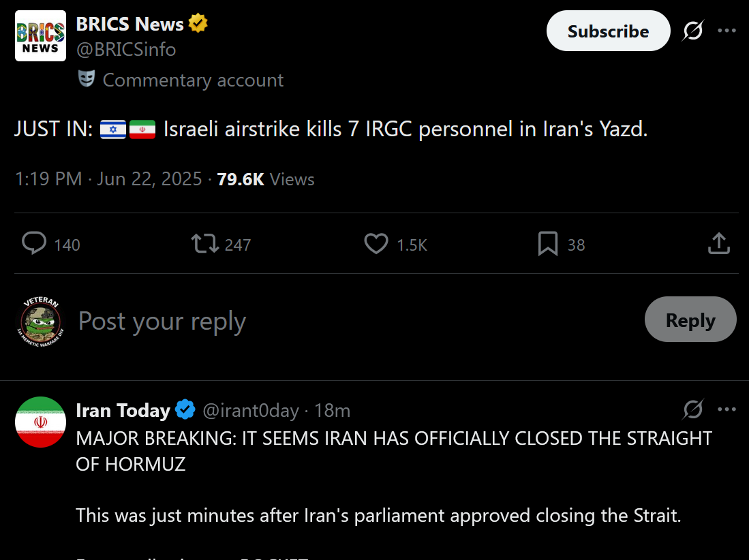Click the gold verified badge

pos(198,23)
